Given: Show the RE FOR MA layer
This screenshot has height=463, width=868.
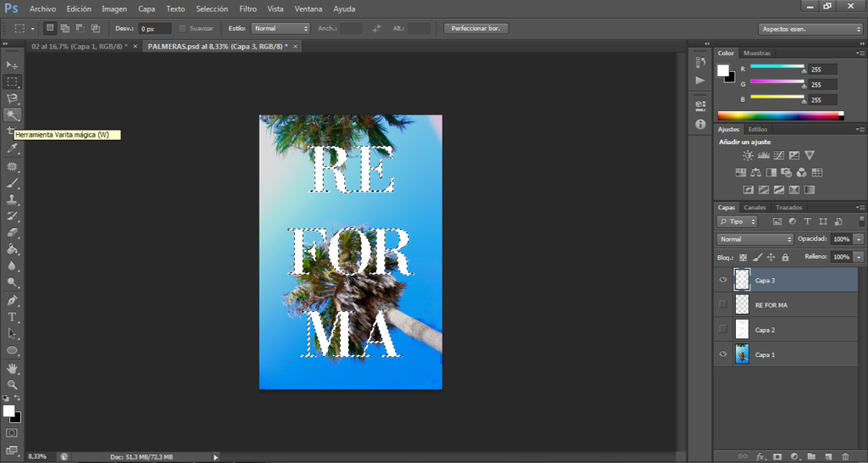Looking at the screenshot, I should click(x=723, y=304).
